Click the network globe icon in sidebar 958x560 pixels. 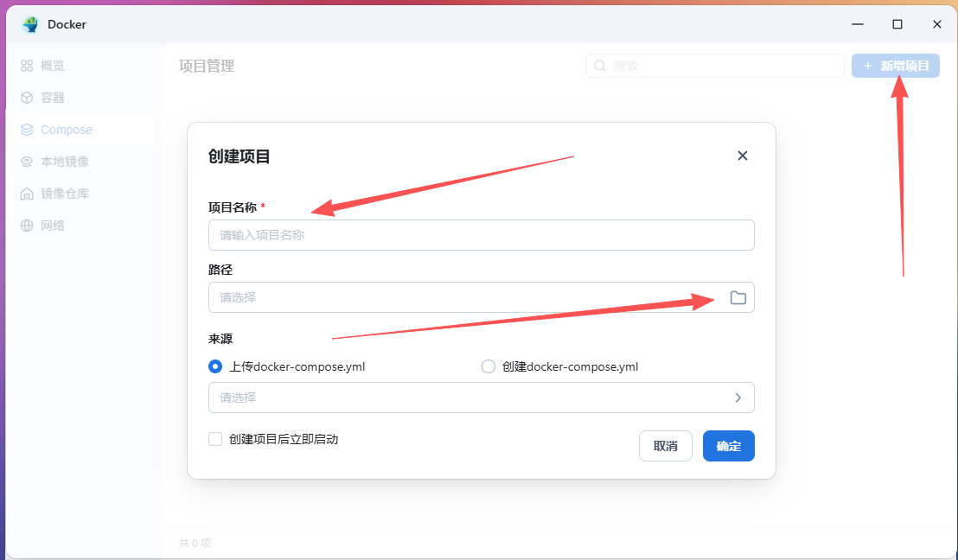(27, 226)
